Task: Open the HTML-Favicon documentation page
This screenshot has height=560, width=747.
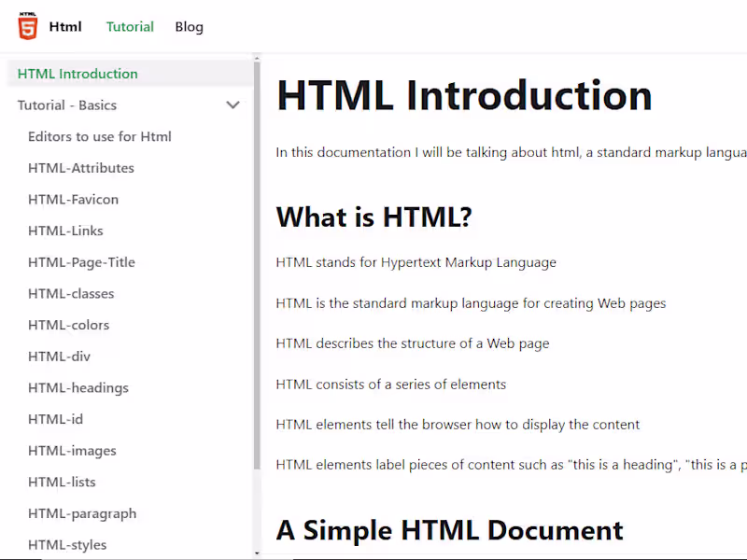Action: (73, 199)
